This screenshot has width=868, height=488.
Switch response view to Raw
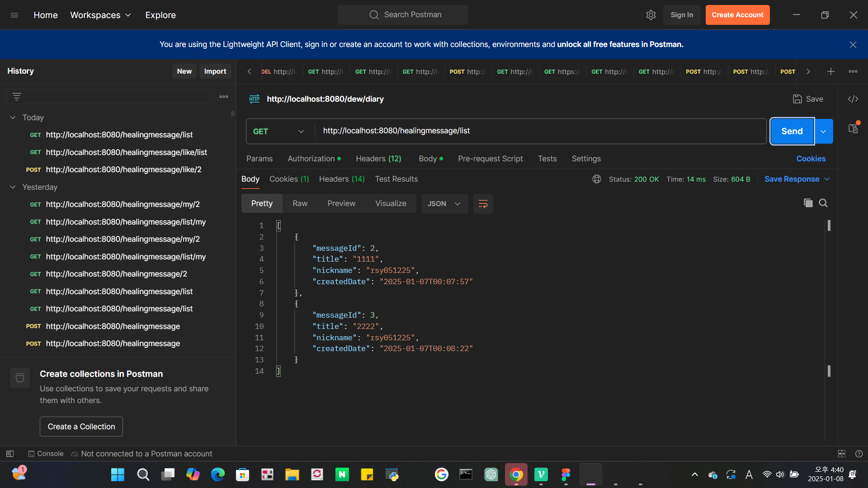[300, 204]
